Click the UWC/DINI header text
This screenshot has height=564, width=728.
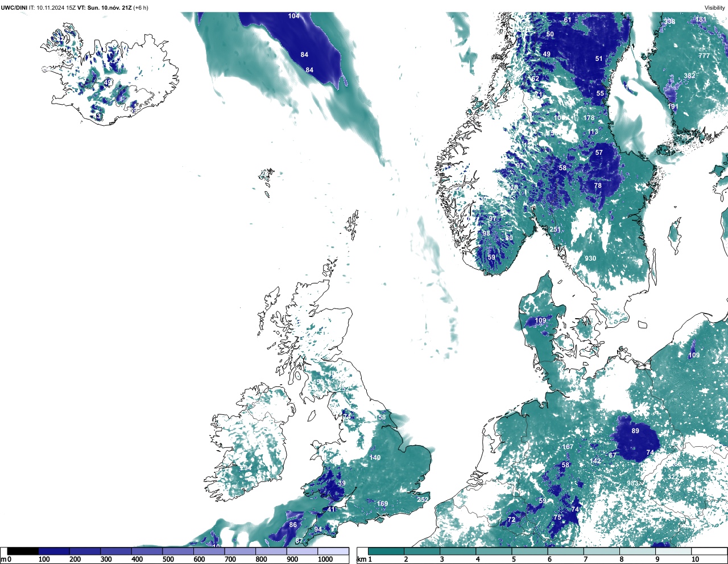[x=14, y=7]
